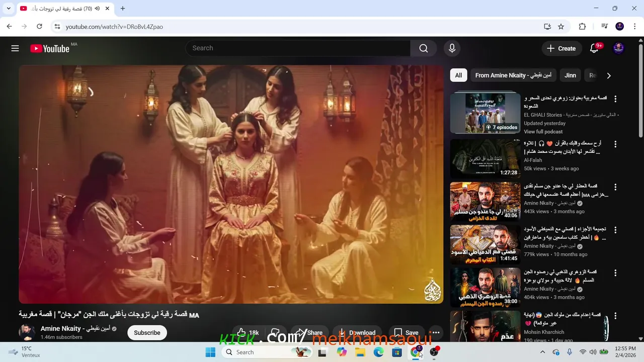The image size is (644, 362).
Task: Open options for the Mohsin Kharchich video
Action: coord(615,316)
